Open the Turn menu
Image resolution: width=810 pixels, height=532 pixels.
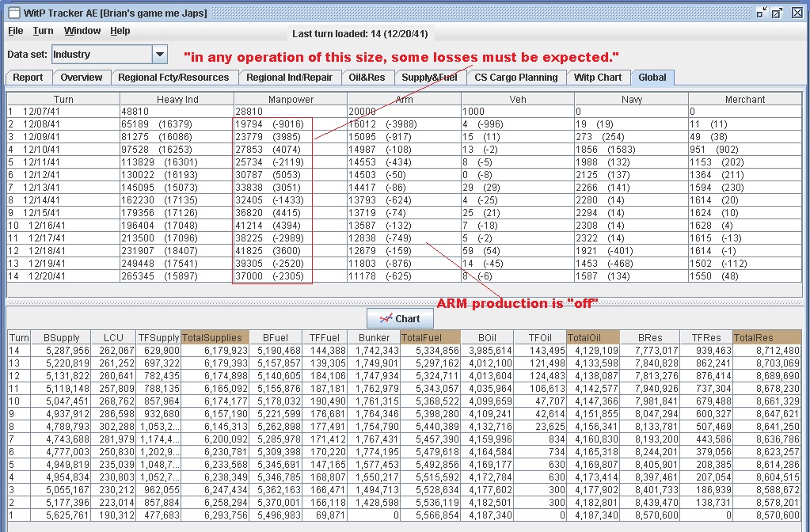(43, 31)
